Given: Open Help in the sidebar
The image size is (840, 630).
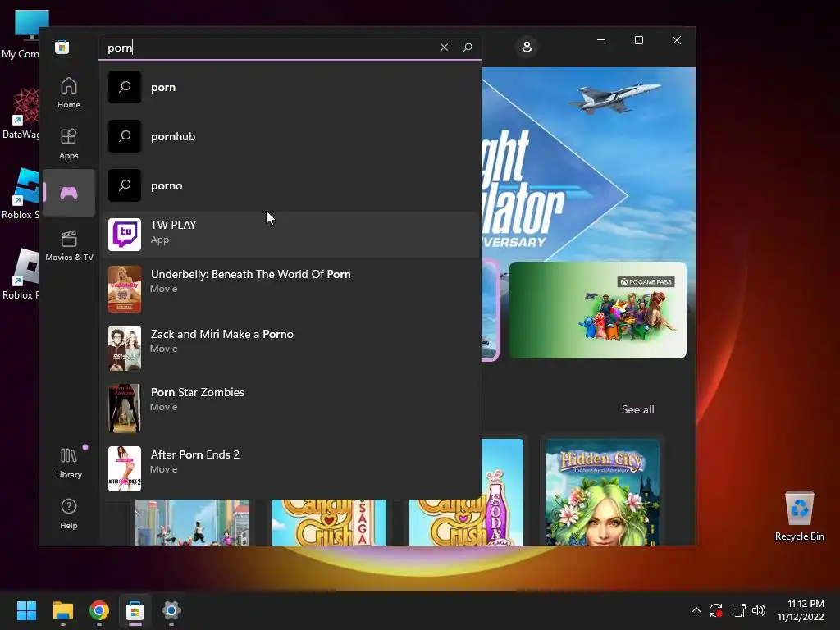Looking at the screenshot, I should [x=69, y=514].
